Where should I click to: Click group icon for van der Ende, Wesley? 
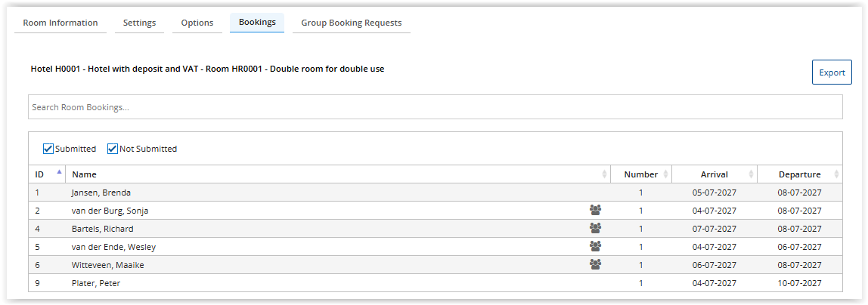click(x=595, y=246)
